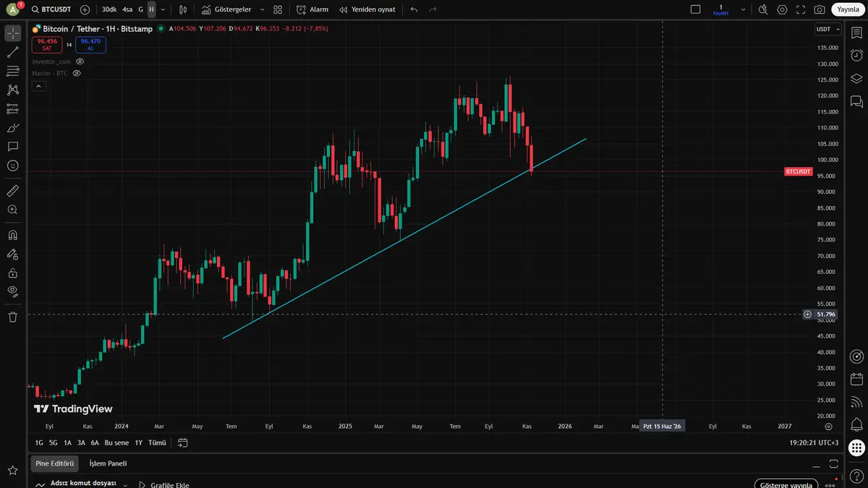The height and width of the screenshot is (488, 868).
Task: Set date range to 1G
Action: pos(39,442)
